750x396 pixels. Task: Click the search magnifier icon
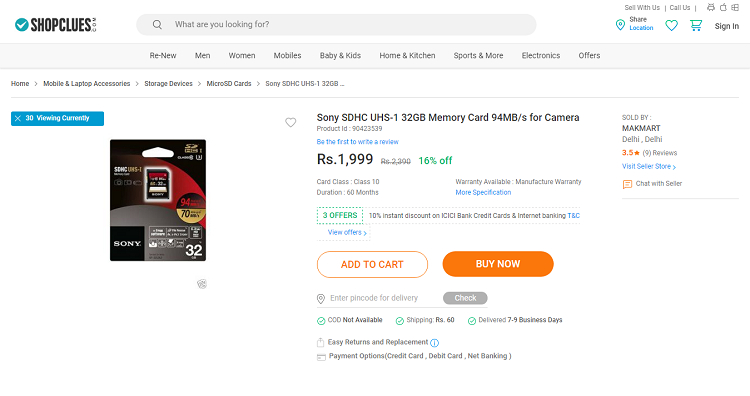click(x=157, y=24)
